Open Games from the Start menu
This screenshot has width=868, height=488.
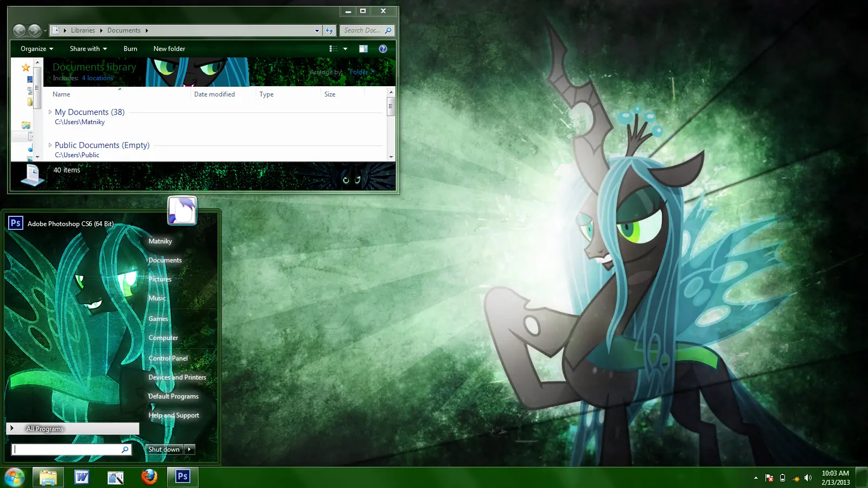pyautogui.click(x=158, y=319)
